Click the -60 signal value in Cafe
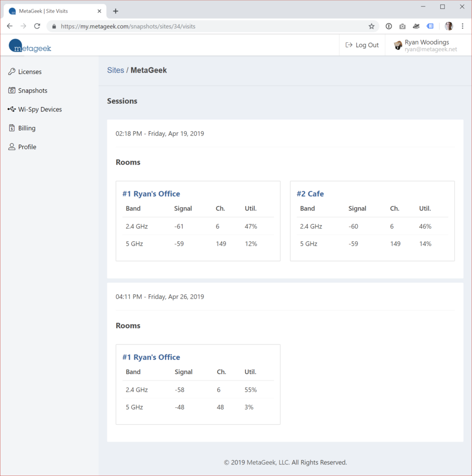This screenshot has height=476, width=472. 353,226
